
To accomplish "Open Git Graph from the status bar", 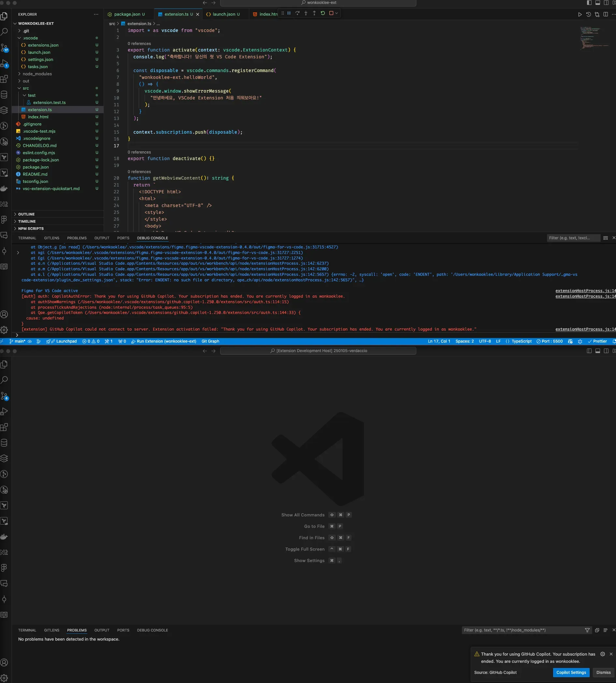I will tap(210, 341).
